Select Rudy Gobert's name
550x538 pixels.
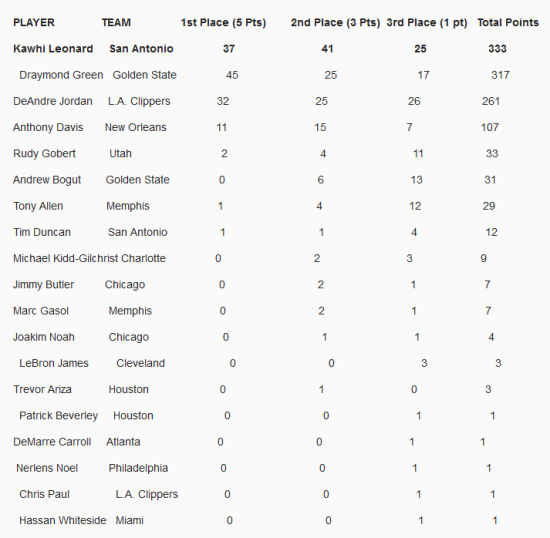pos(44,154)
